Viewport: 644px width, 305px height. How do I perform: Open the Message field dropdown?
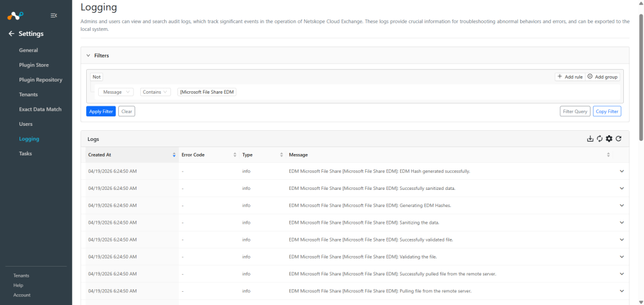click(116, 92)
